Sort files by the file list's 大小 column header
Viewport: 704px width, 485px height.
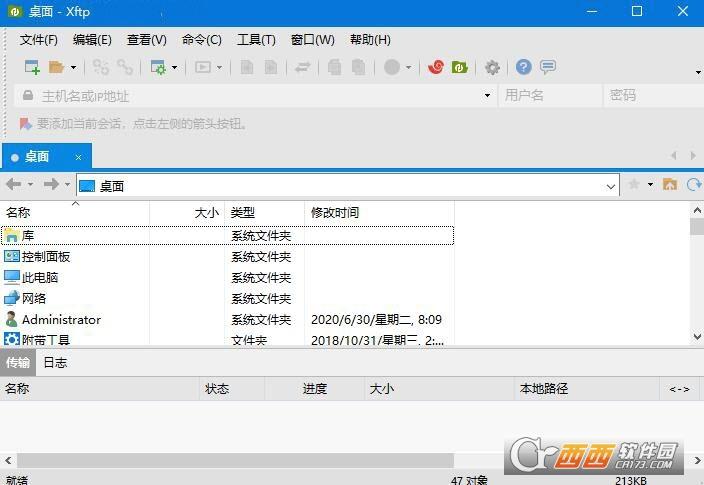(187, 212)
